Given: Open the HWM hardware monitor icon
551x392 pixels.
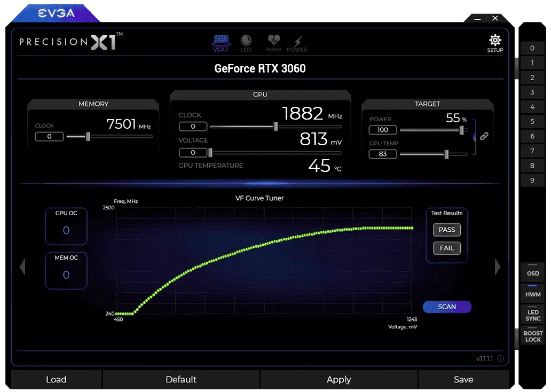Looking at the screenshot, I should pos(273,43).
